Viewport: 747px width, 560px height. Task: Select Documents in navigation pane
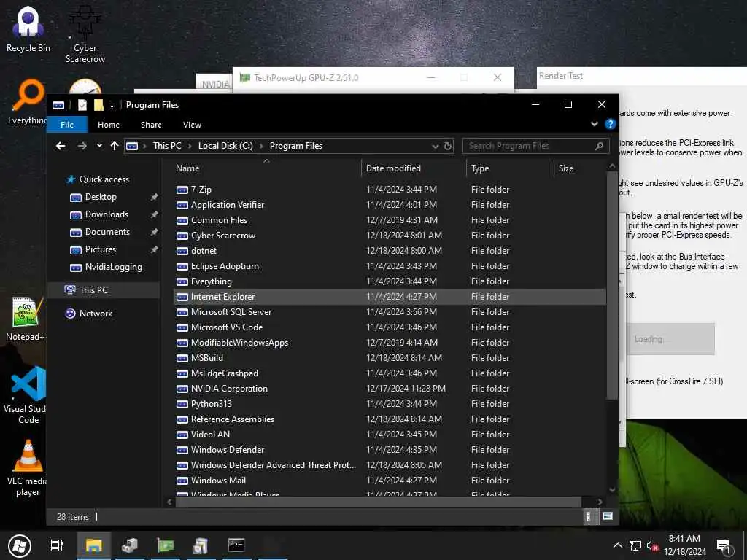[107, 232]
